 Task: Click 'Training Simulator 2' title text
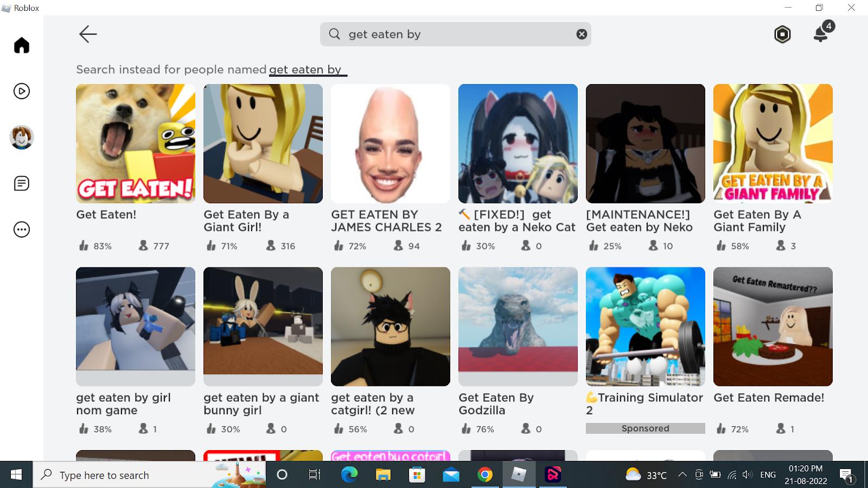[644, 404]
